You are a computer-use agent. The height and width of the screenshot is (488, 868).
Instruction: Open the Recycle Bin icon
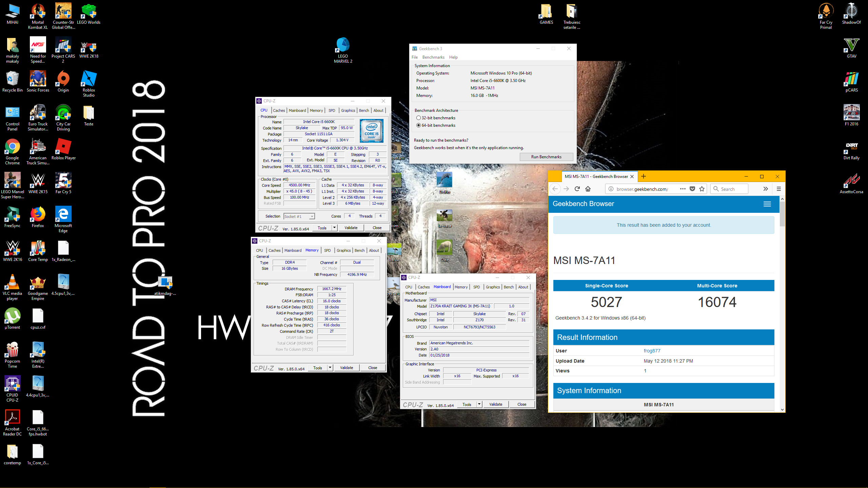[13, 81]
